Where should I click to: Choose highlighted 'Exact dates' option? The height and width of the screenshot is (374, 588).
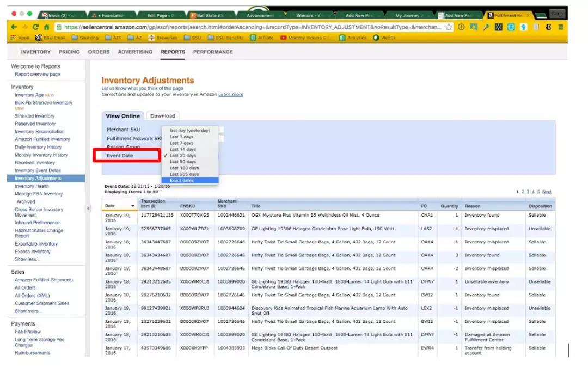(x=190, y=180)
